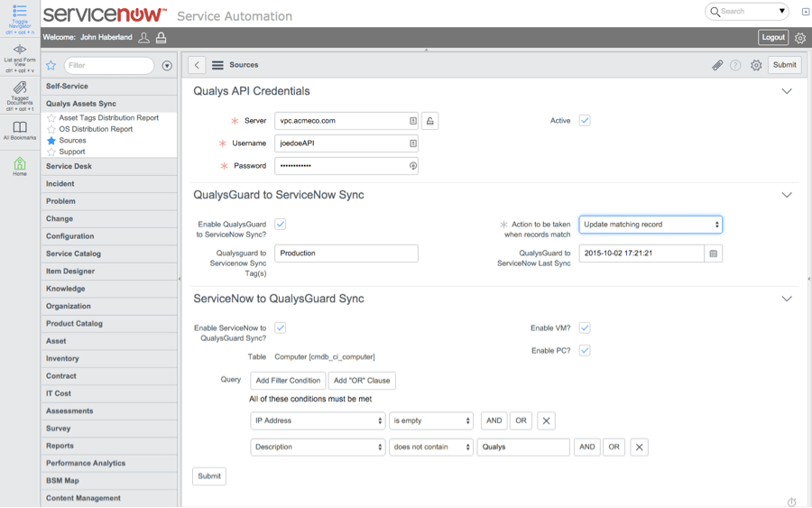Click the help question mark icon

tap(735, 65)
